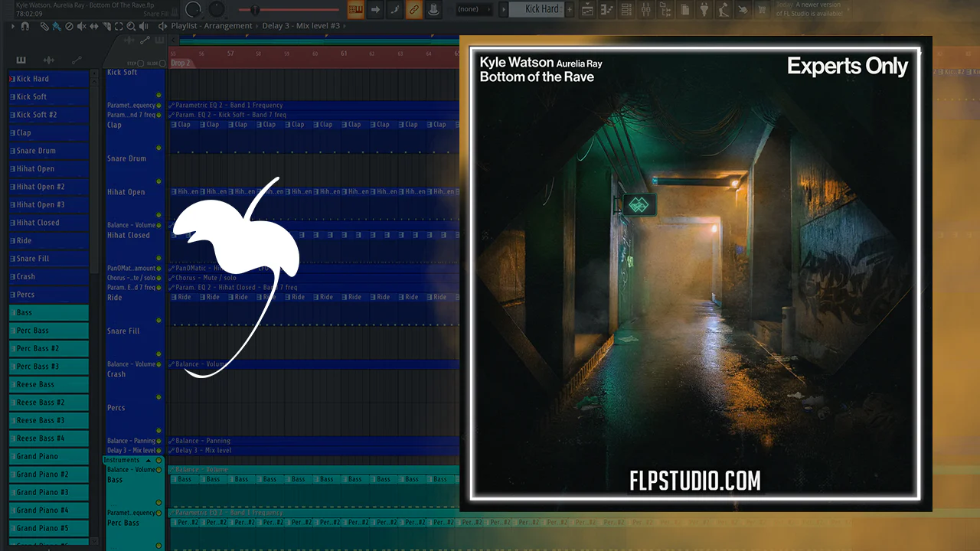This screenshot has width=980, height=551.
Task: Click the first main knob in top toolbar
Action: (193, 8)
